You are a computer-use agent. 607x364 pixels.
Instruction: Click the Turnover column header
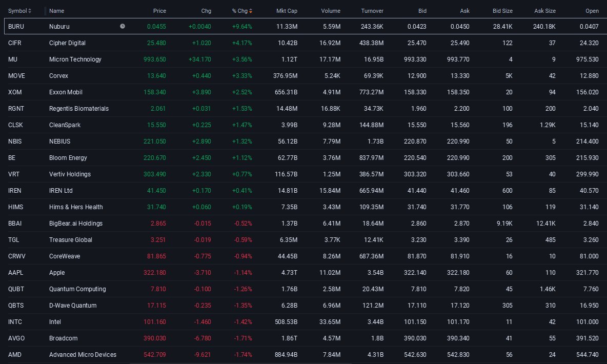tap(372, 11)
